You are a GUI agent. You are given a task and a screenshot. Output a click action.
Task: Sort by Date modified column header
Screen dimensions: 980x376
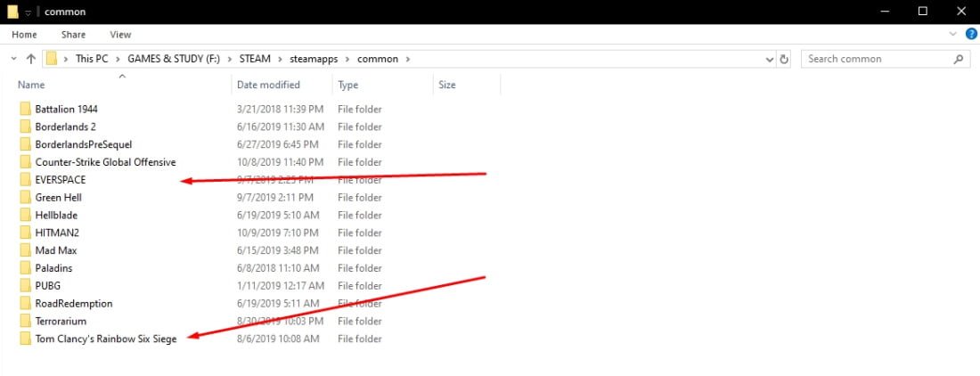(267, 85)
